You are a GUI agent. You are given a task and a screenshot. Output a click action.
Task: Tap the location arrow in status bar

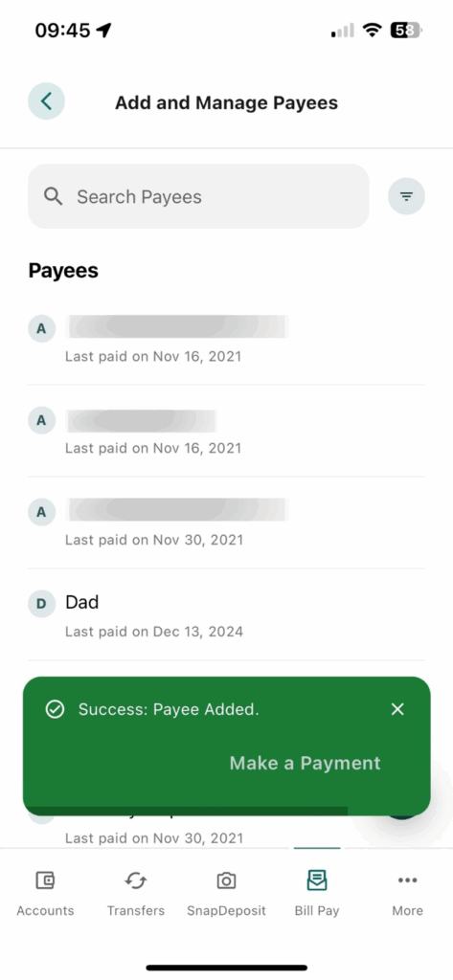[x=103, y=30]
